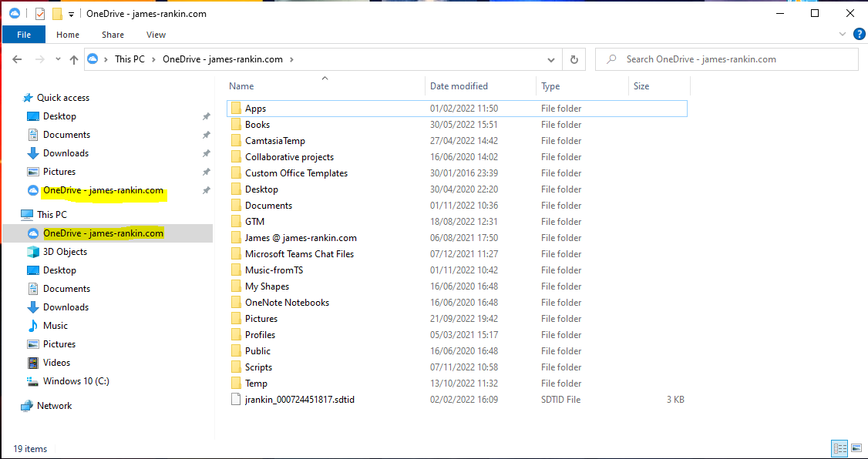Click This PC in the breadcrumb path

pyautogui.click(x=133, y=59)
